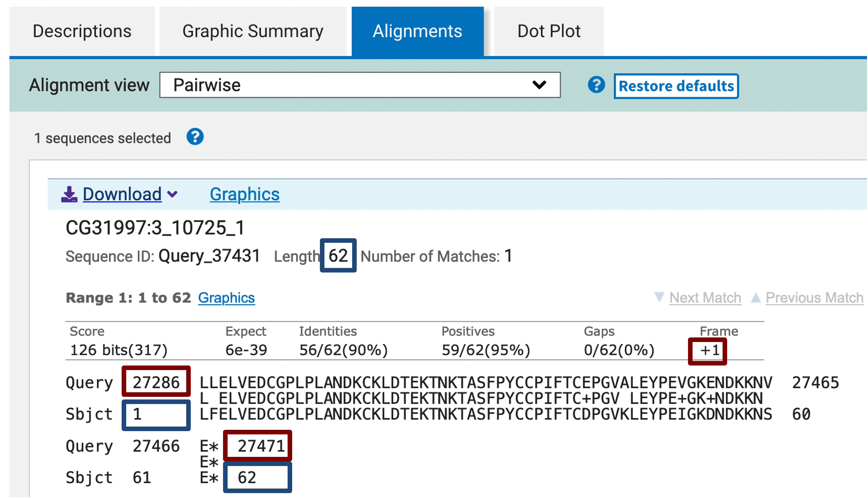Switch to the Graphic Summary tab

(252, 31)
